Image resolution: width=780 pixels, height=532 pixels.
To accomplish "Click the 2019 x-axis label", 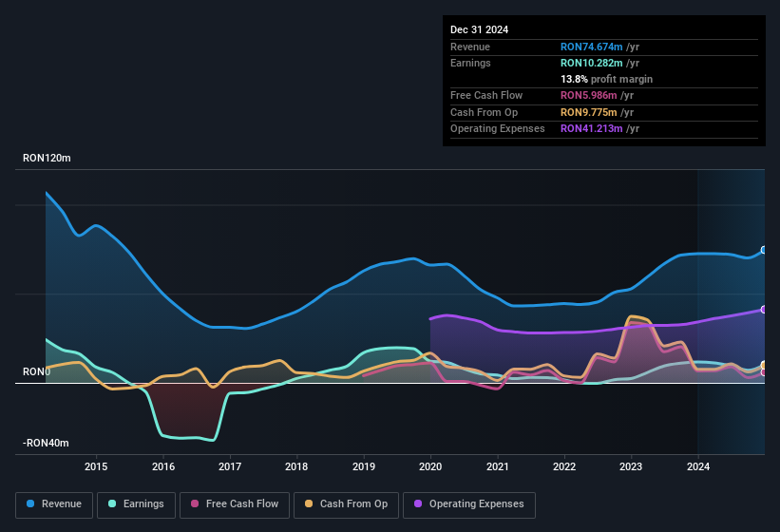I will (364, 466).
